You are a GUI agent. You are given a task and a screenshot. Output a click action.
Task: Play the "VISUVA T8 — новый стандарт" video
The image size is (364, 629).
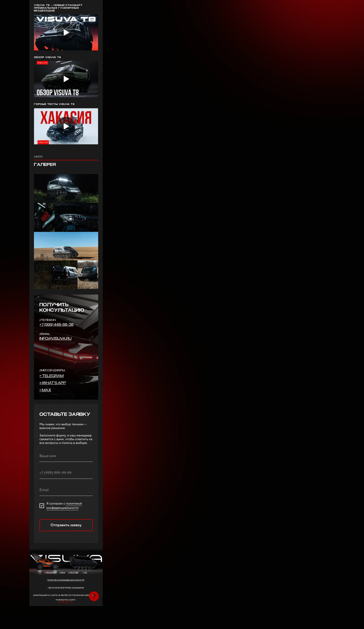point(66,32)
